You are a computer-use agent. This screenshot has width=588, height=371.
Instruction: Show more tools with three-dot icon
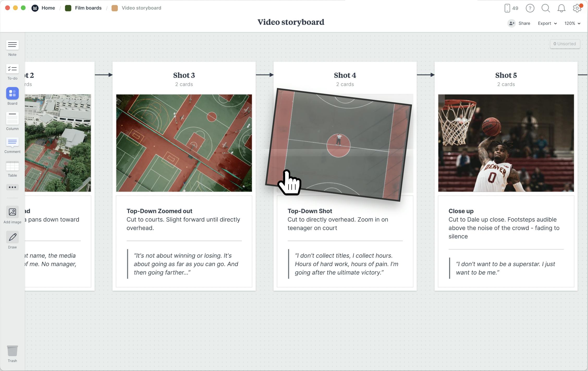point(12,187)
